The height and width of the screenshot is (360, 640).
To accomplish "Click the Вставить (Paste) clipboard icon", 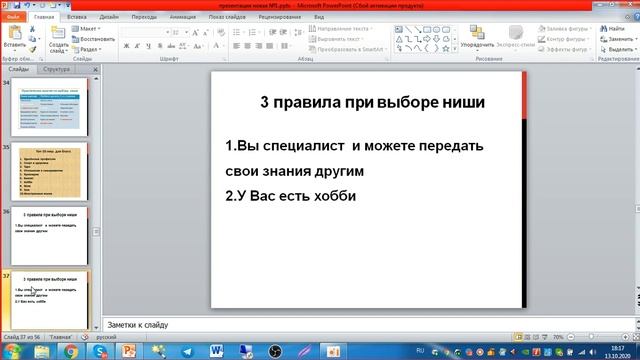I will [15, 33].
